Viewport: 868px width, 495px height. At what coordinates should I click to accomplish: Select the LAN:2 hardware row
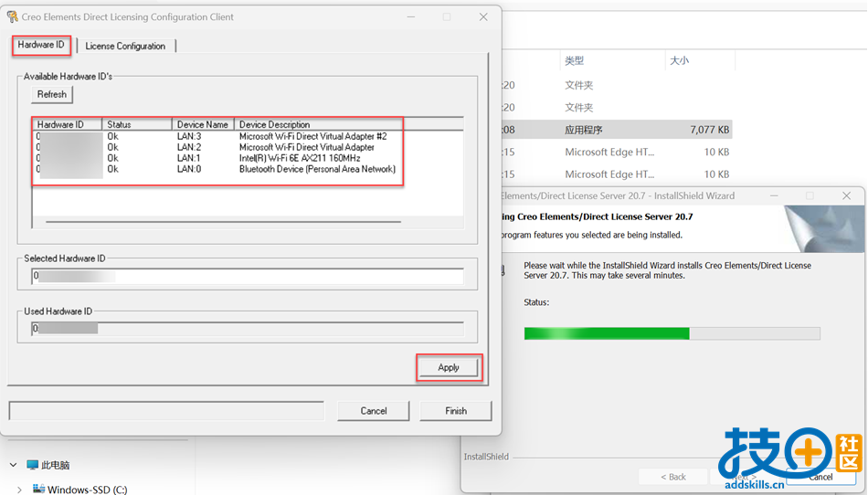(216, 147)
